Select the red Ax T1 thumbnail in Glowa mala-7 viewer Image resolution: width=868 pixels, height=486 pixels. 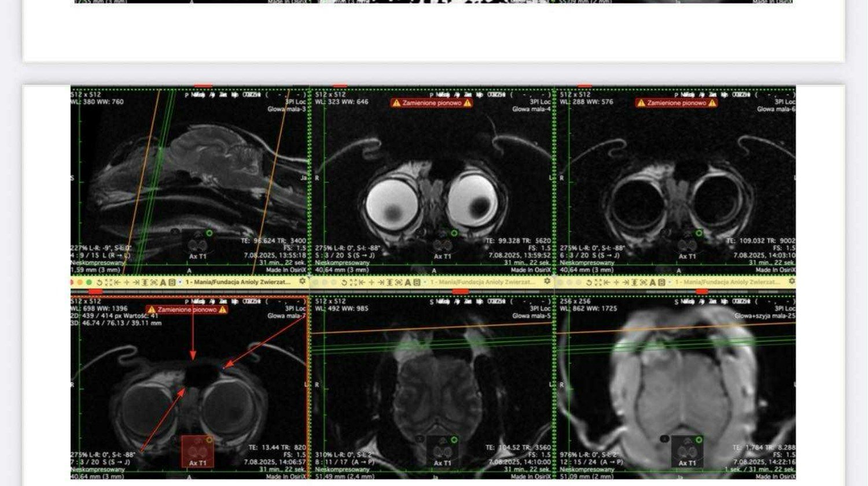[198, 451]
